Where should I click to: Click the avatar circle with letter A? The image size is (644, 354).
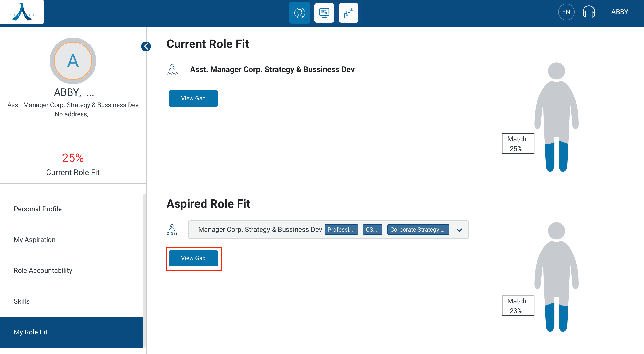coord(73,61)
